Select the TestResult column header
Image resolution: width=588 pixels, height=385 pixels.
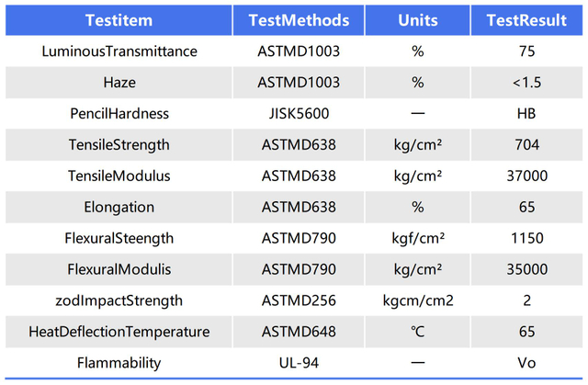tap(526, 20)
